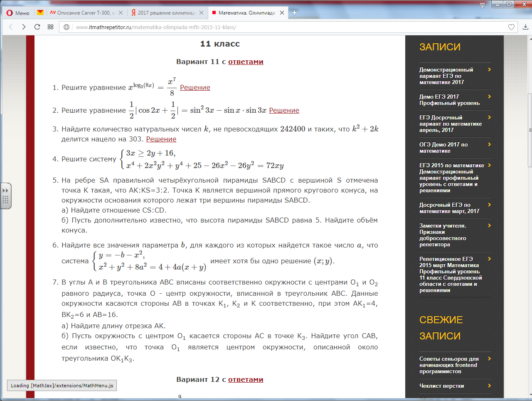
Task: Click the 11 класс heading text
Action: (x=220, y=44)
